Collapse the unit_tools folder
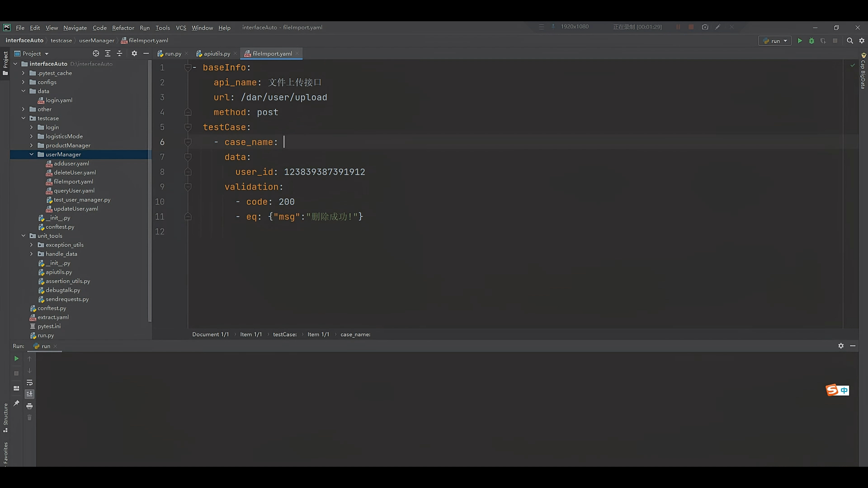This screenshot has height=488, width=868. tap(24, 236)
